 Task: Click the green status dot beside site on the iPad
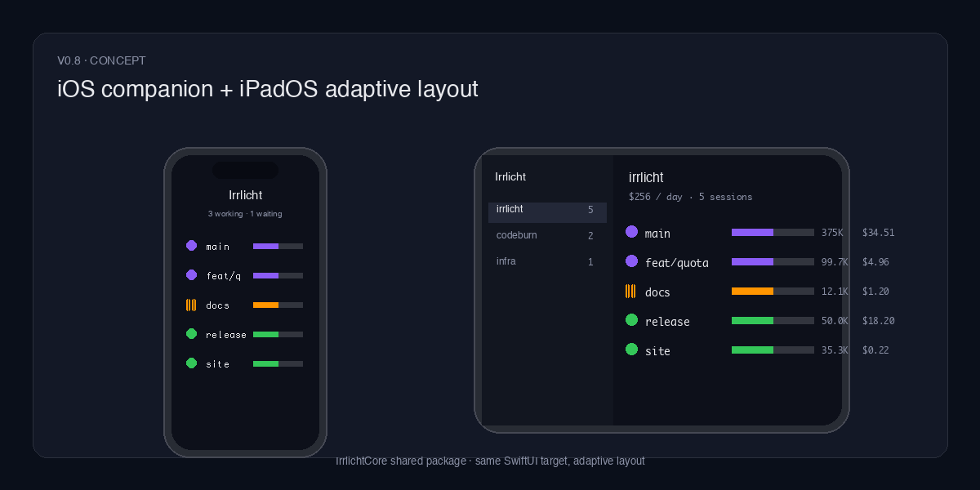(x=631, y=350)
